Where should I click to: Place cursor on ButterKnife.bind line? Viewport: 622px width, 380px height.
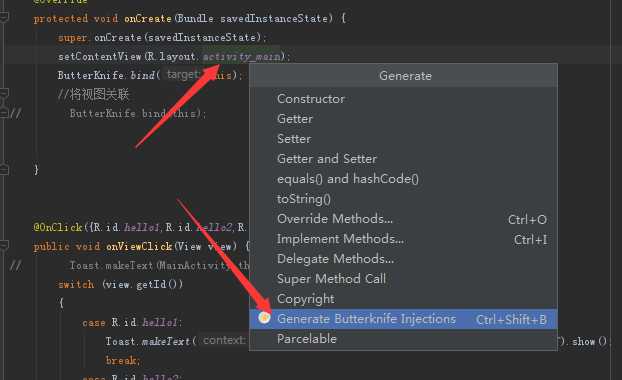149,75
